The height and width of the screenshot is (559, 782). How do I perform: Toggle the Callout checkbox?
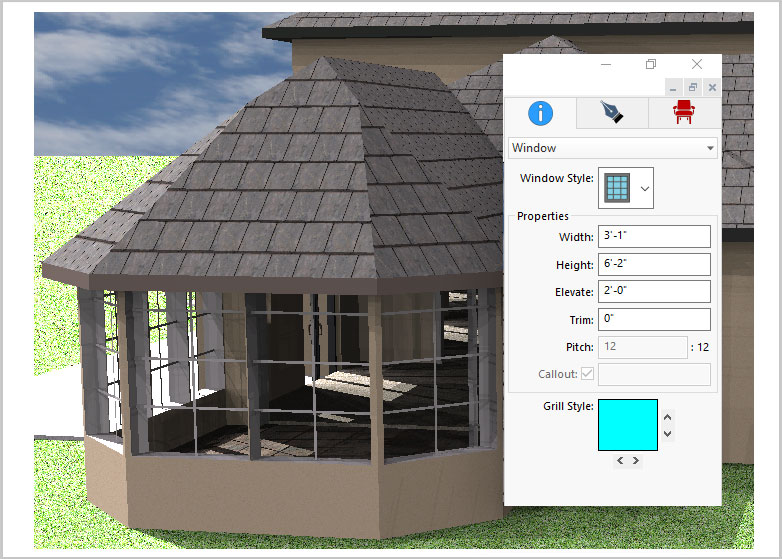[x=587, y=373]
